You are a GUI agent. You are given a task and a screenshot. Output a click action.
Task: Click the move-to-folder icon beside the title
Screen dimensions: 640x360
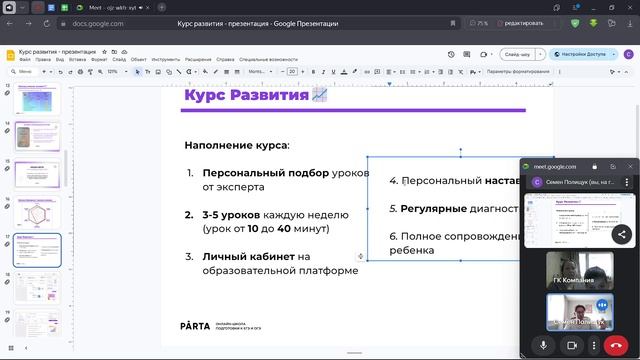(114, 52)
